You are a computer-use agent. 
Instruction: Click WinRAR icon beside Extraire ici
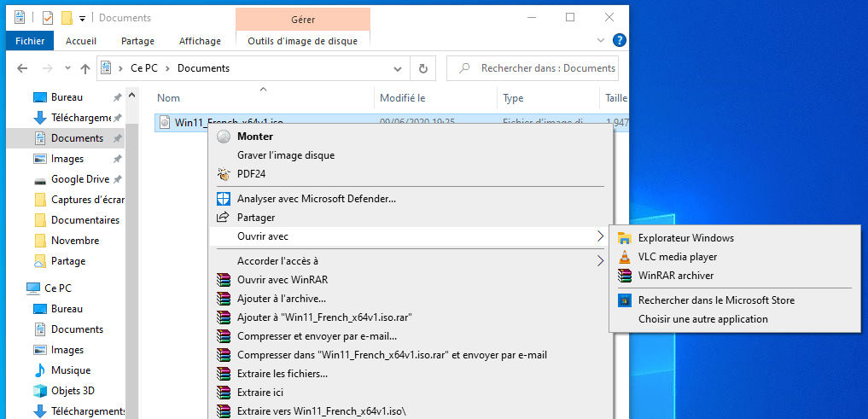(223, 393)
